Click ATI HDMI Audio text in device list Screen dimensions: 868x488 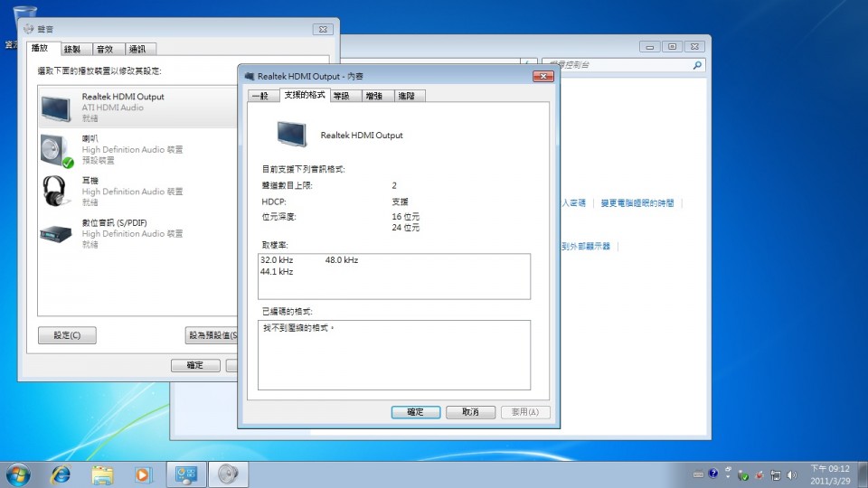(x=112, y=108)
